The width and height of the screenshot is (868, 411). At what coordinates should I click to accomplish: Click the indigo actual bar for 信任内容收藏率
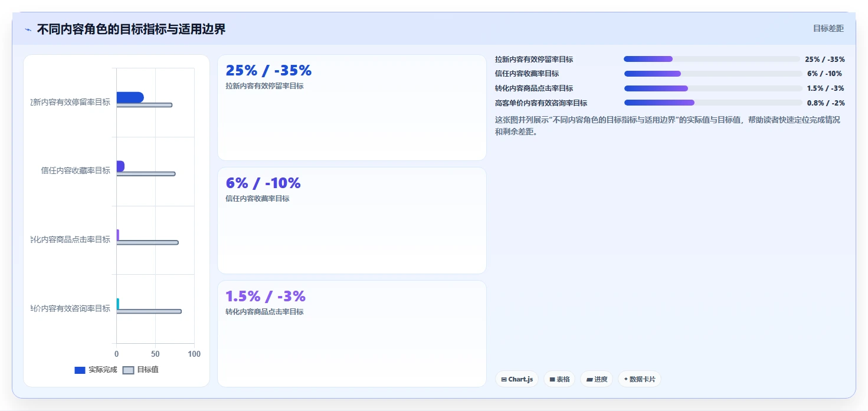120,166
